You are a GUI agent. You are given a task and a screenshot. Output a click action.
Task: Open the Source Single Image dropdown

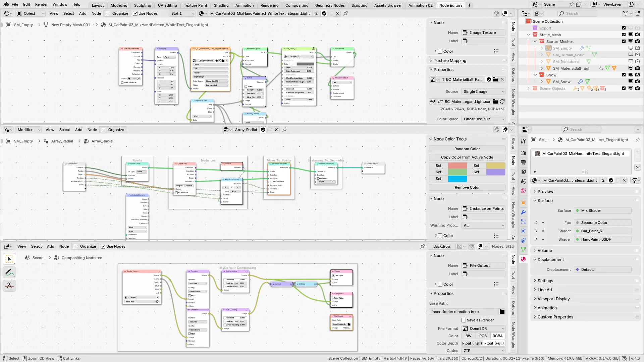483,92
